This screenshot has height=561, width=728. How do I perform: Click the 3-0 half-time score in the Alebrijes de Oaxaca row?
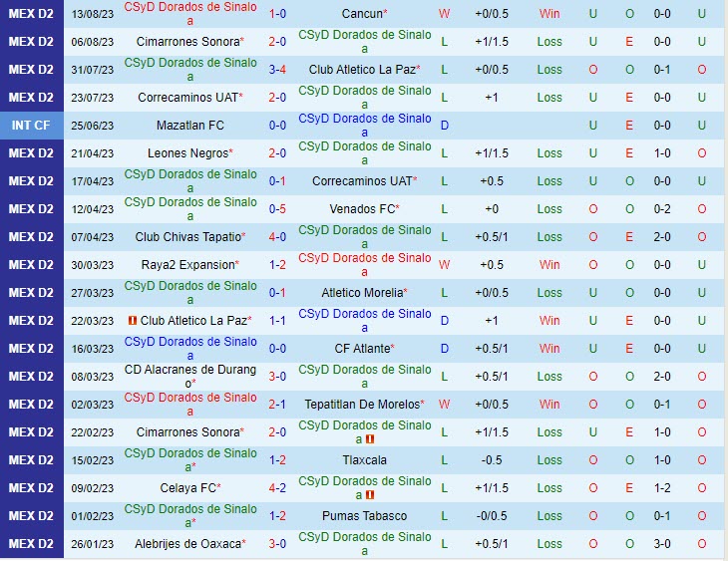662,544
